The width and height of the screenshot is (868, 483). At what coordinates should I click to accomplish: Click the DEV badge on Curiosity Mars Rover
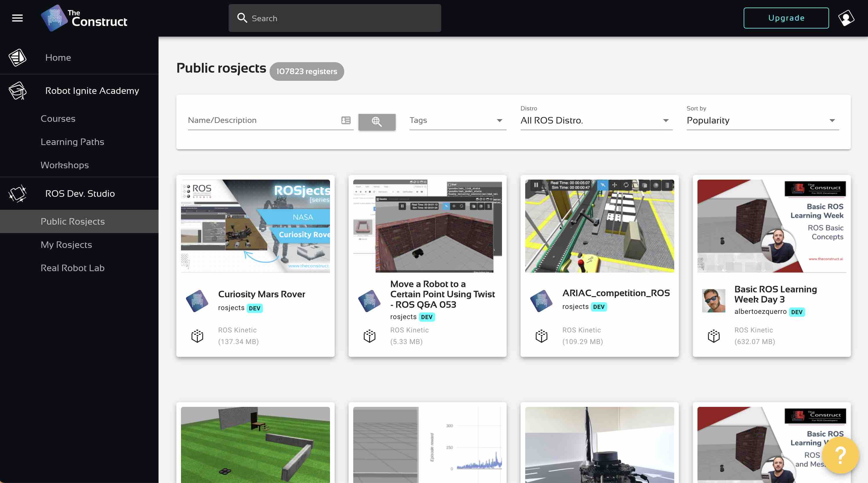tap(254, 308)
